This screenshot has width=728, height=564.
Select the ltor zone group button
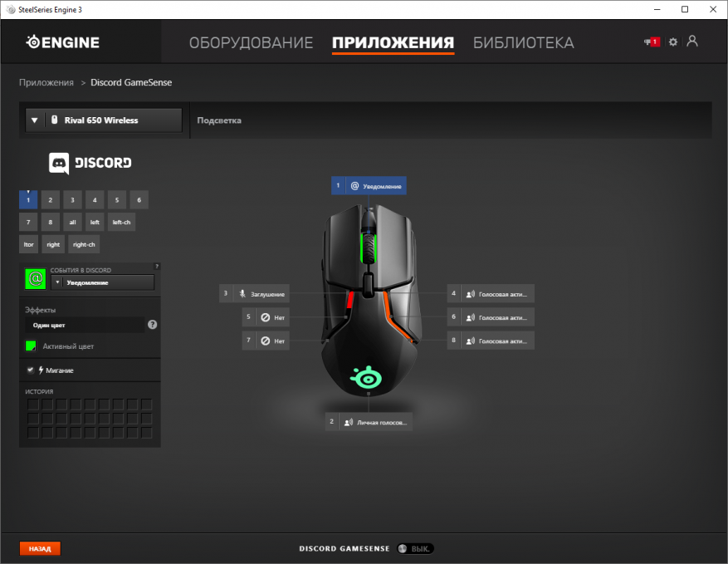pyautogui.click(x=28, y=244)
